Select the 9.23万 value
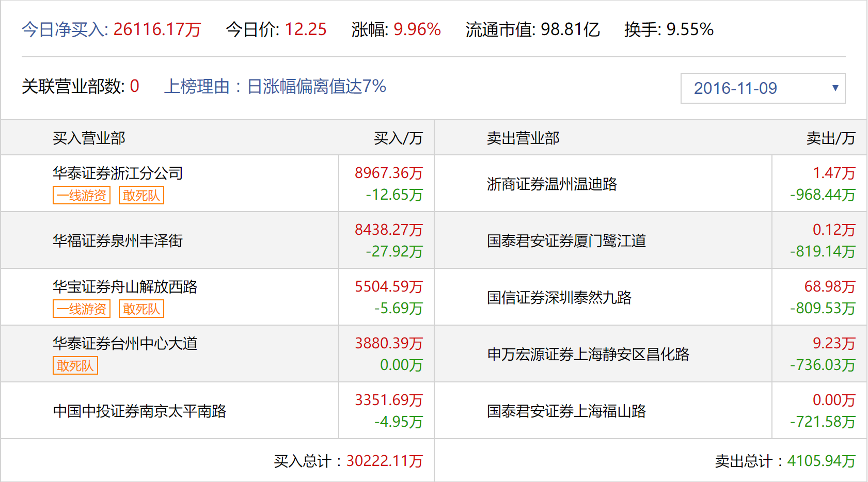 [x=834, y=343]
